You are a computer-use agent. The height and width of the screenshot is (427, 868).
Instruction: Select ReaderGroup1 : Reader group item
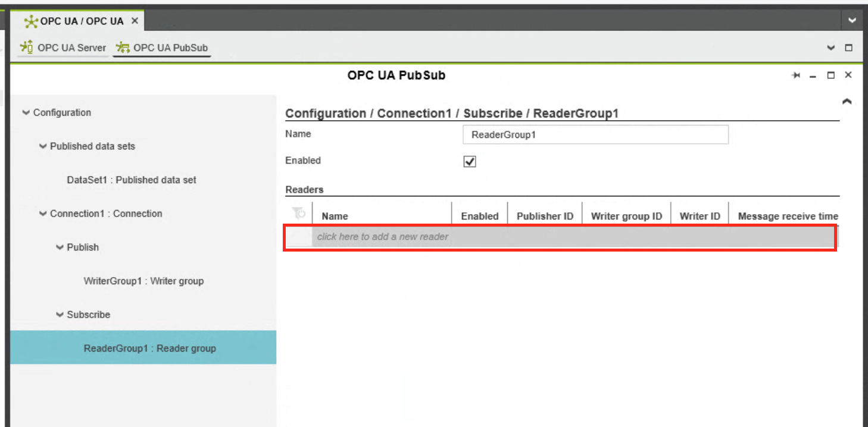(x=143, y=348)
